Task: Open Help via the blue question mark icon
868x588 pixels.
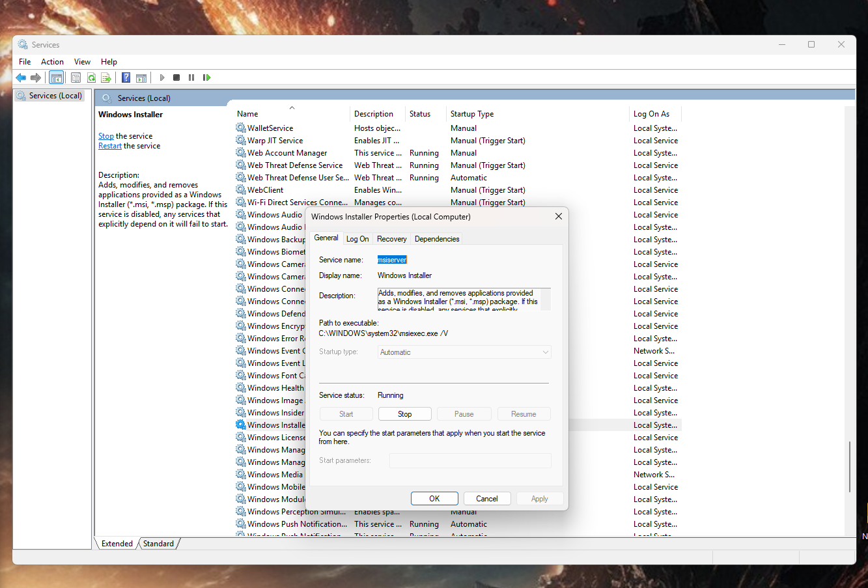Action: click(126, 77)
